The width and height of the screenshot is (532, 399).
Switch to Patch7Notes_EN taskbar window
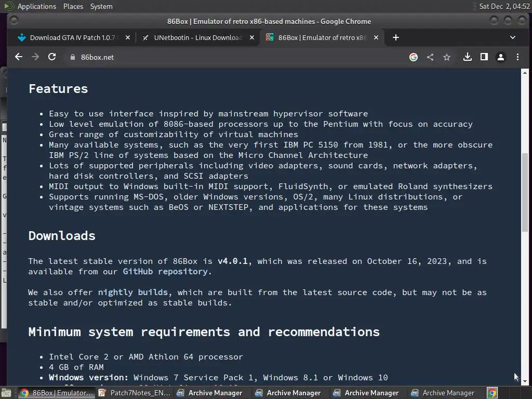135,393
